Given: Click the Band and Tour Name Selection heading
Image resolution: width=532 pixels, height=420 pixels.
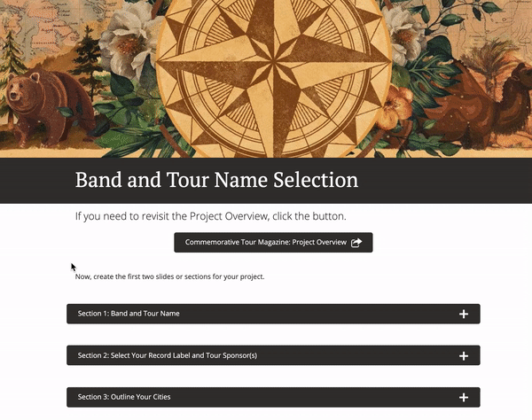Looking at the screenshot, I should coord(216,180).
